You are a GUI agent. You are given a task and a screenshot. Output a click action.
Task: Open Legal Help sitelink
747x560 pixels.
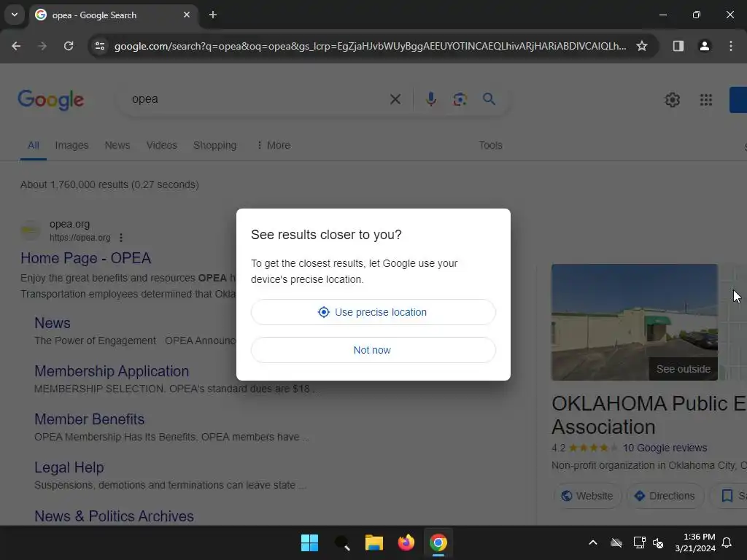pyautogui.click(x=69, y=467)
